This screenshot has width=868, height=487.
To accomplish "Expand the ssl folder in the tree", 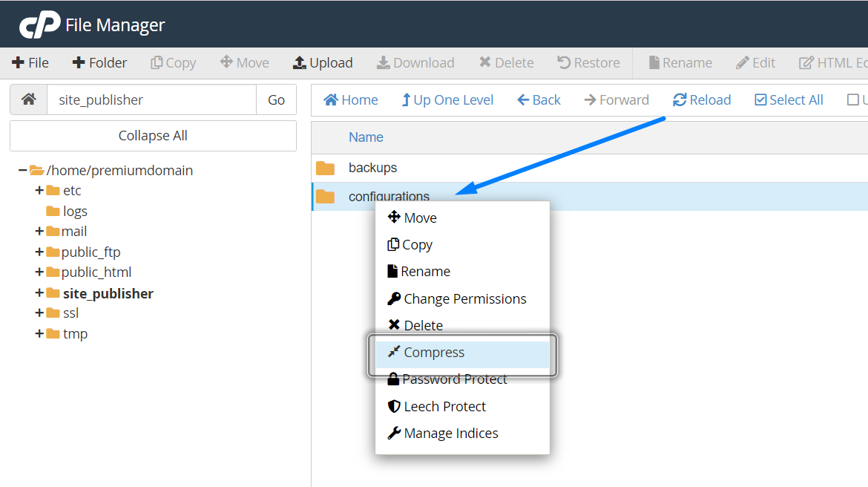I will pos(39,313).
